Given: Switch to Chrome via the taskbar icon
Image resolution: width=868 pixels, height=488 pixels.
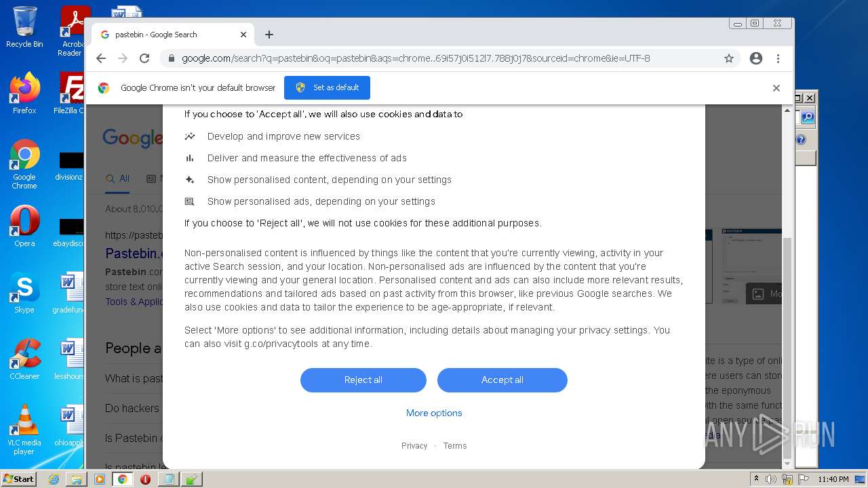Looking at the screenshot, I should click(x=123, y=479).
